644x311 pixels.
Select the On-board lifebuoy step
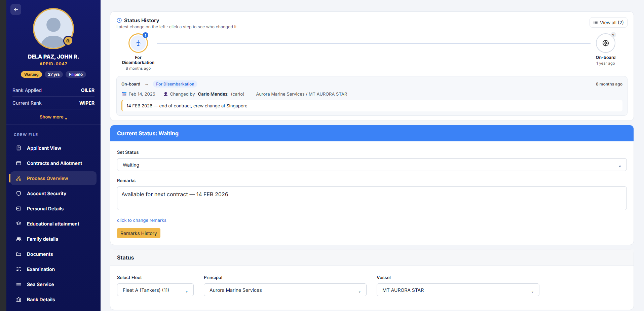[x=605, y=43]
